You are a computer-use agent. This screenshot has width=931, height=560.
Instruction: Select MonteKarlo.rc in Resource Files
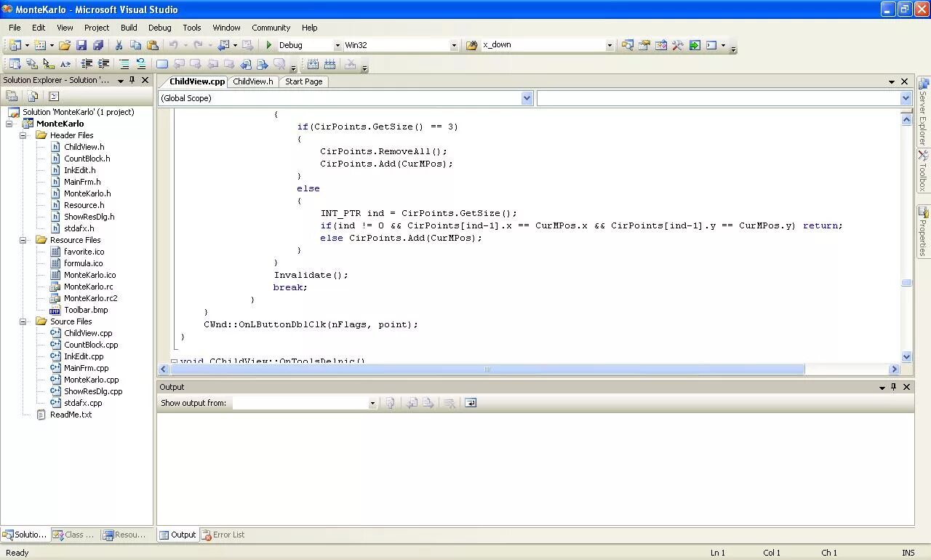(88, 287)
